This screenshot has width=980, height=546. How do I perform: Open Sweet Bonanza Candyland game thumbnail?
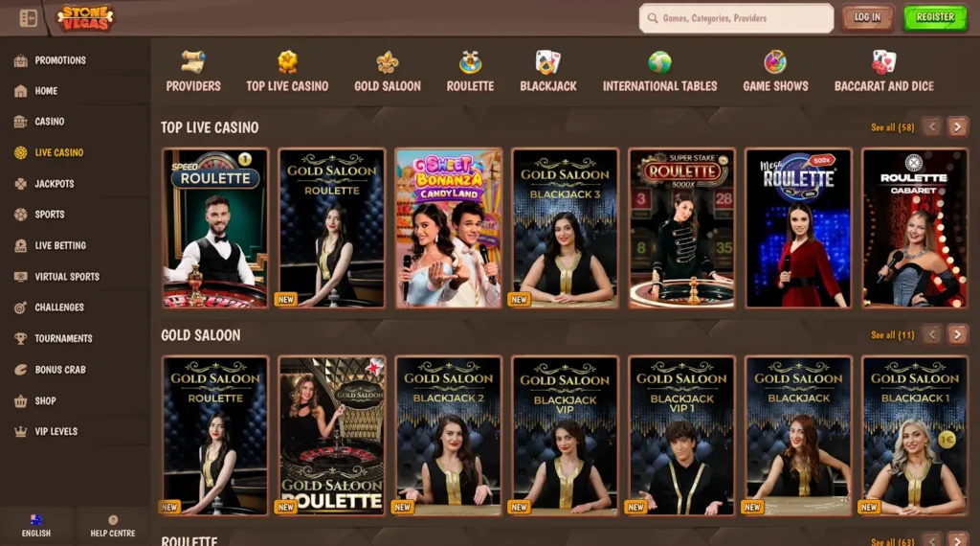click(448, 228)
